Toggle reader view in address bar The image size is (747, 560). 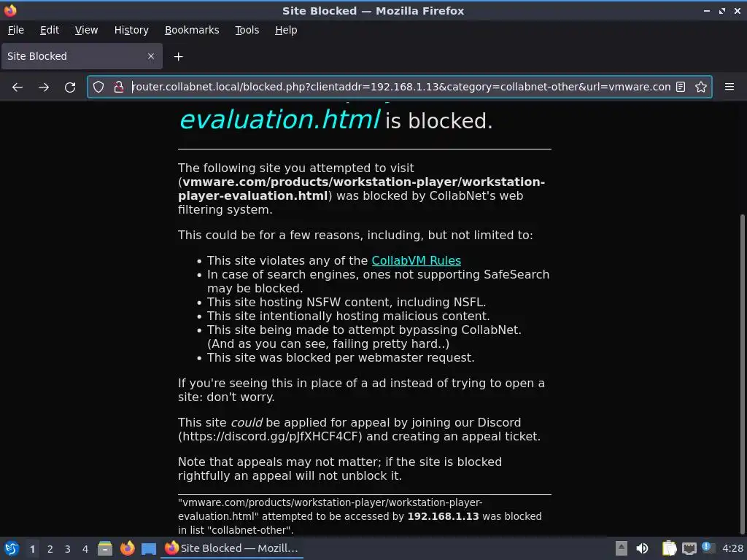click(x=681, y=87)
